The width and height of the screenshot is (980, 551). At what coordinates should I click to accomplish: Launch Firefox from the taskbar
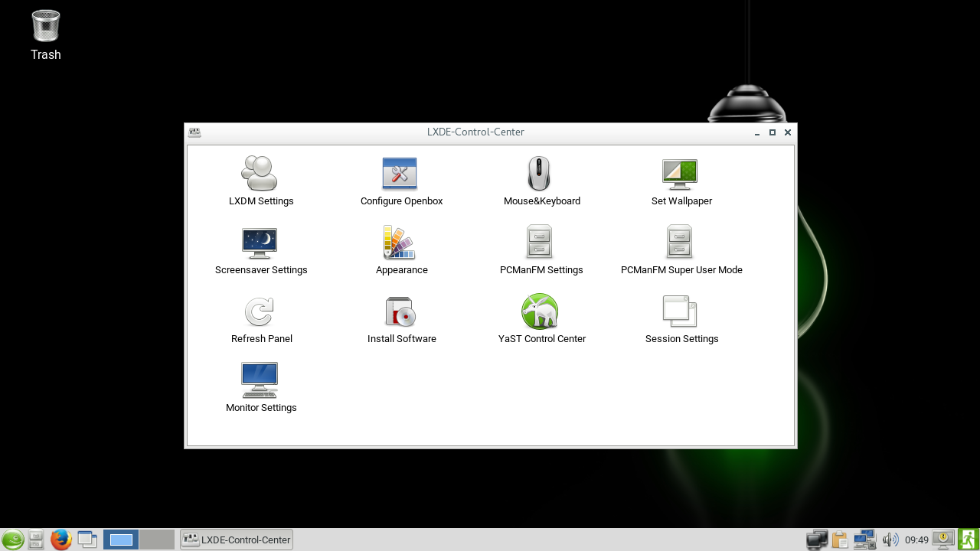coord(61,540)
